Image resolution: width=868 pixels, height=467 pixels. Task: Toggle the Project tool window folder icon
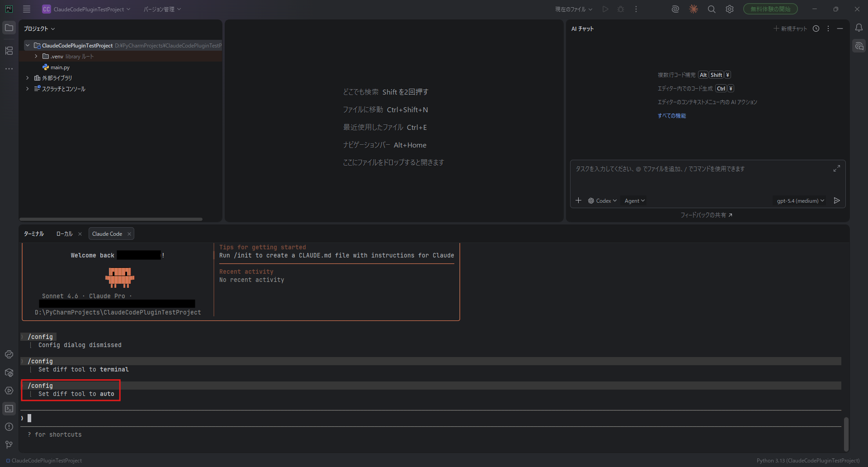[x=9, y=28]
